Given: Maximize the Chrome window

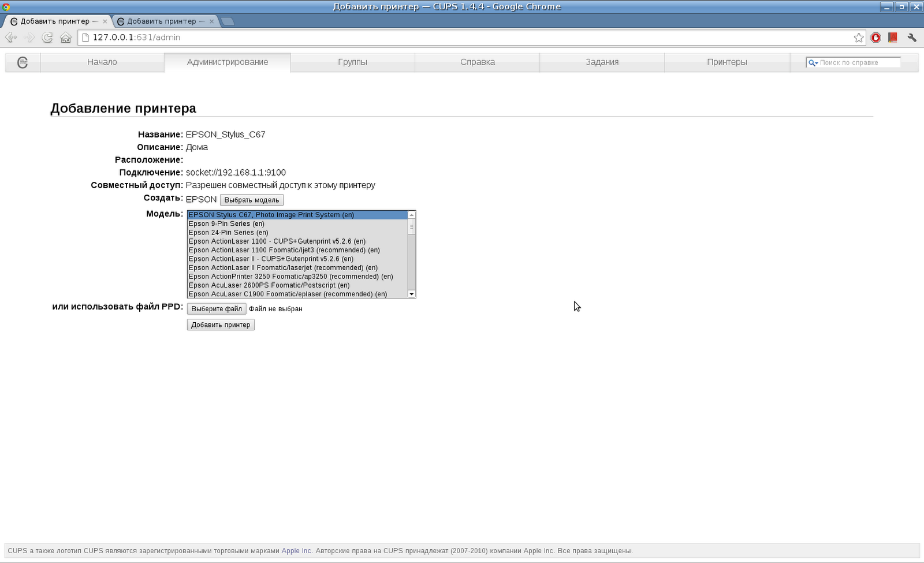Looking at the screenshot, I should click(901, 7).
